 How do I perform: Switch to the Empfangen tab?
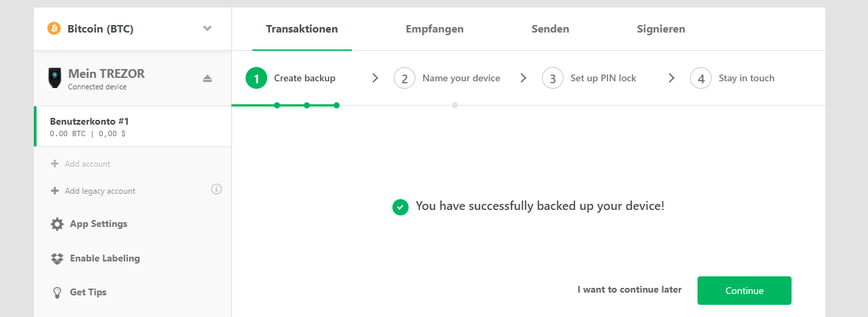434,29
